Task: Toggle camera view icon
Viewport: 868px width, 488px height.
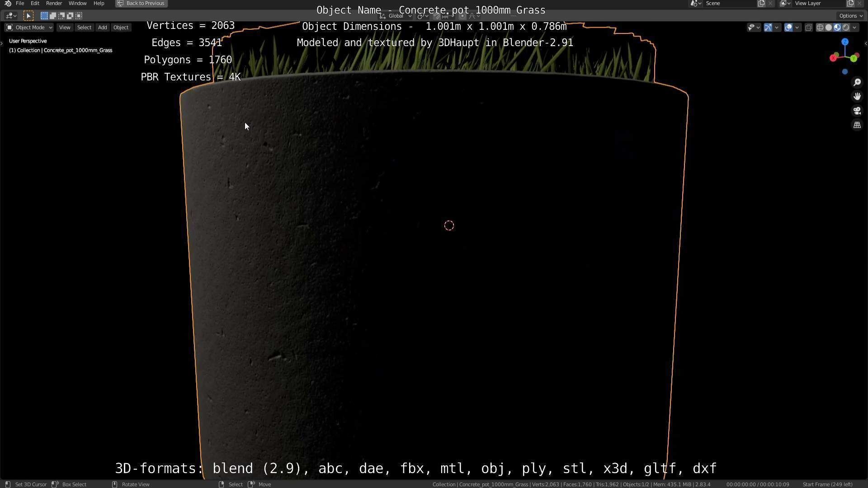Action: [x=857, y=111]
